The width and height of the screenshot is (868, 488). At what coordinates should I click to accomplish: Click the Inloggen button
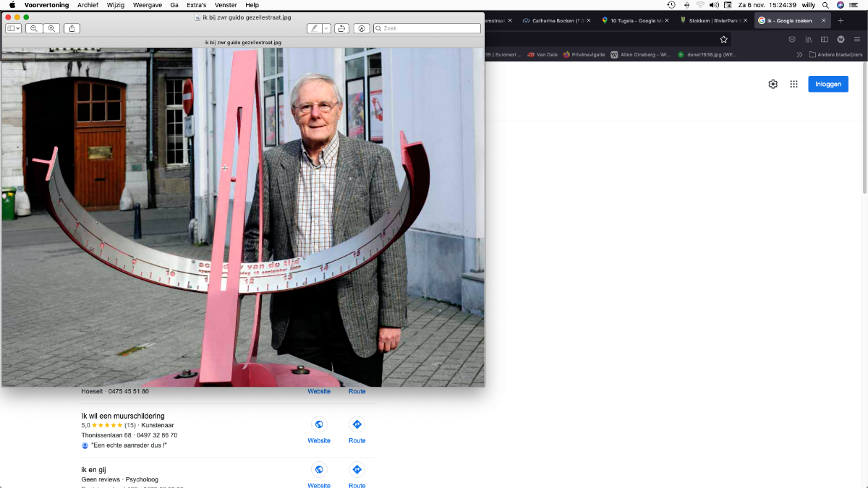(x=827, y=84)
